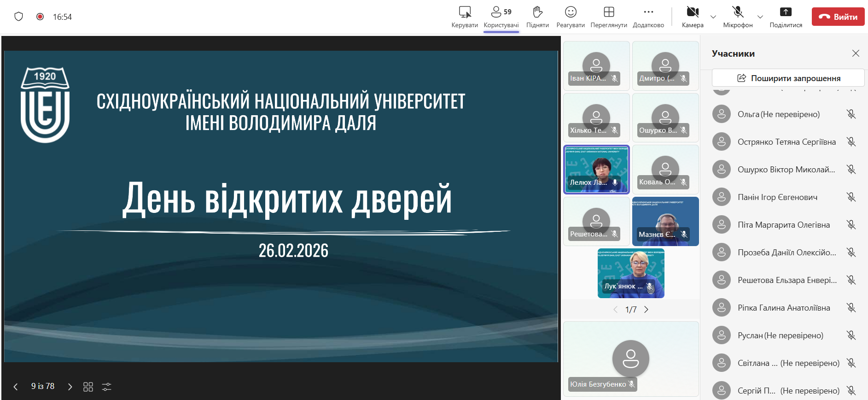Screen dimensions: 868x400
Task: Select participant Решетова Ельзара Енвері...
Action: (x=784, y=280)
